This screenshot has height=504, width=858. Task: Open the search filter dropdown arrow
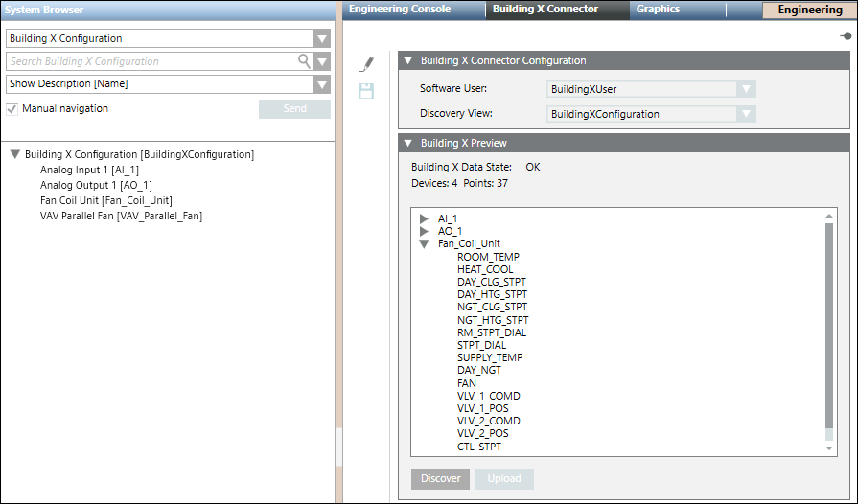322,61
